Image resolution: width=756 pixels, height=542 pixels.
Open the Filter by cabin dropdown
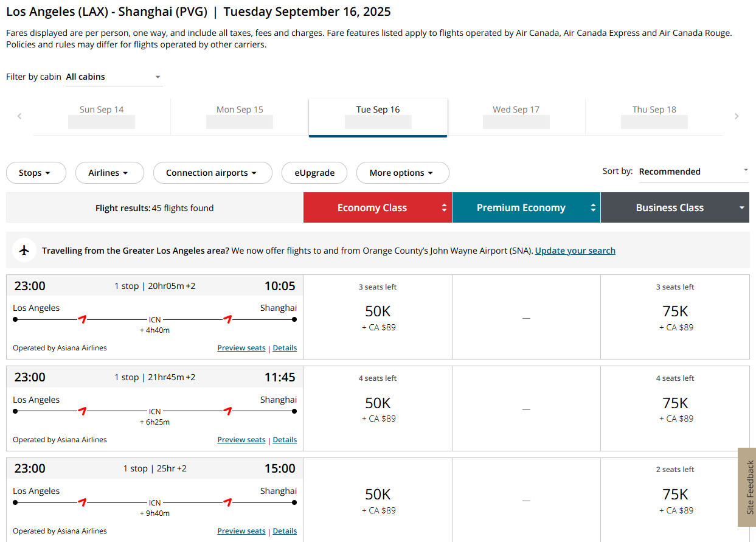pos(114,77)
